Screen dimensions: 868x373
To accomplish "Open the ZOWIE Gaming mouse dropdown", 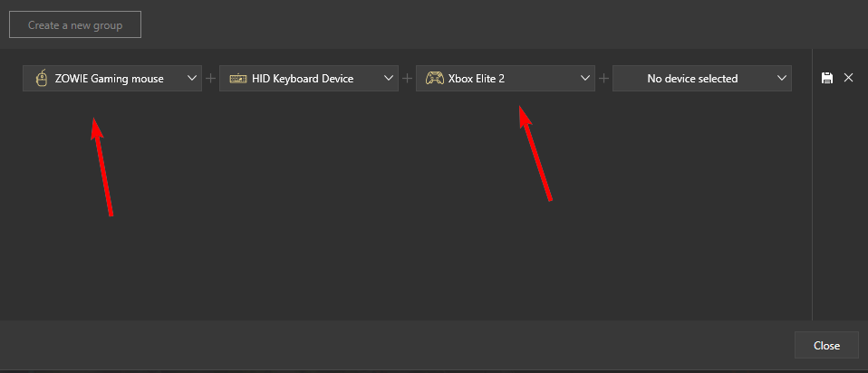I will click(x=112, y=79).
